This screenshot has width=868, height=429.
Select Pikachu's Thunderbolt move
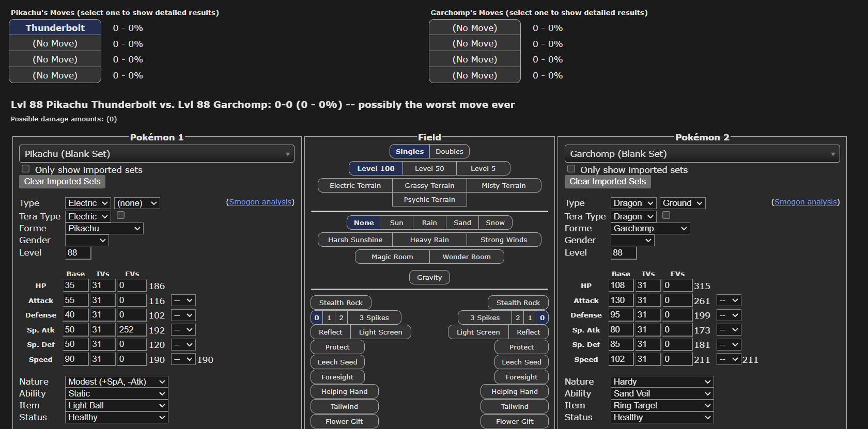tap(55, 28)
